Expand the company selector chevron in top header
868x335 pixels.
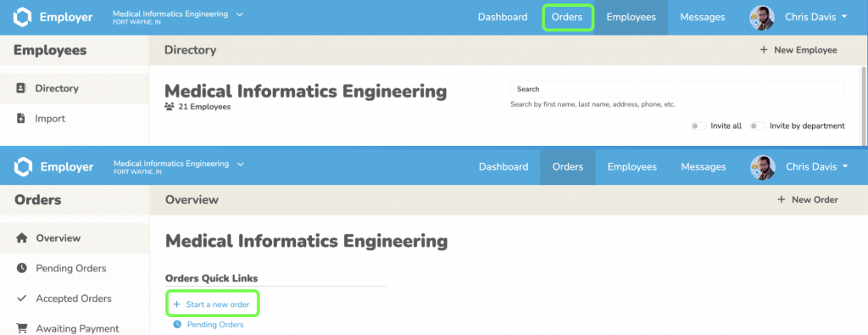(240, 14)
